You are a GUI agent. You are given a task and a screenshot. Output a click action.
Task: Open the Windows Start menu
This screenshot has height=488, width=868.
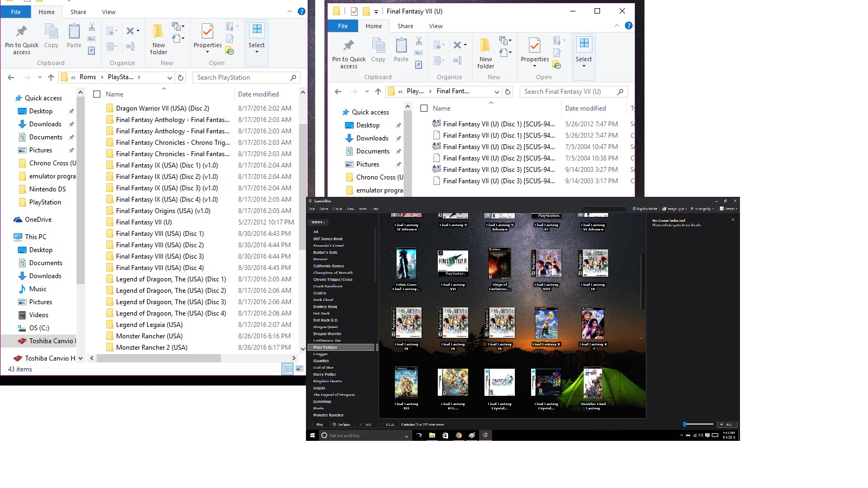tap(312, 435)
